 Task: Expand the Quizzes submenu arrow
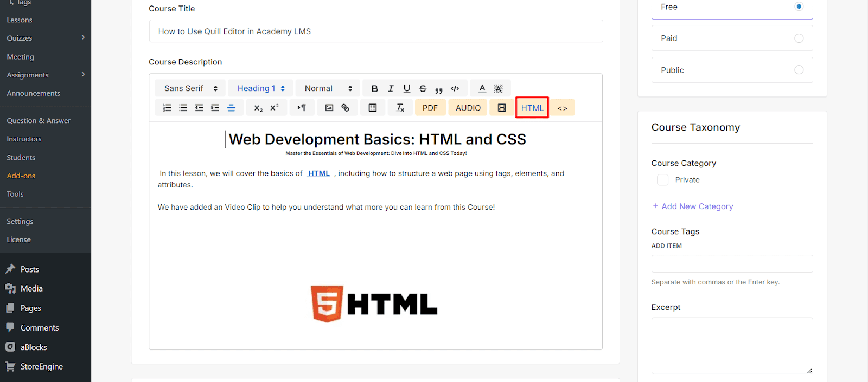coord(83,37)
